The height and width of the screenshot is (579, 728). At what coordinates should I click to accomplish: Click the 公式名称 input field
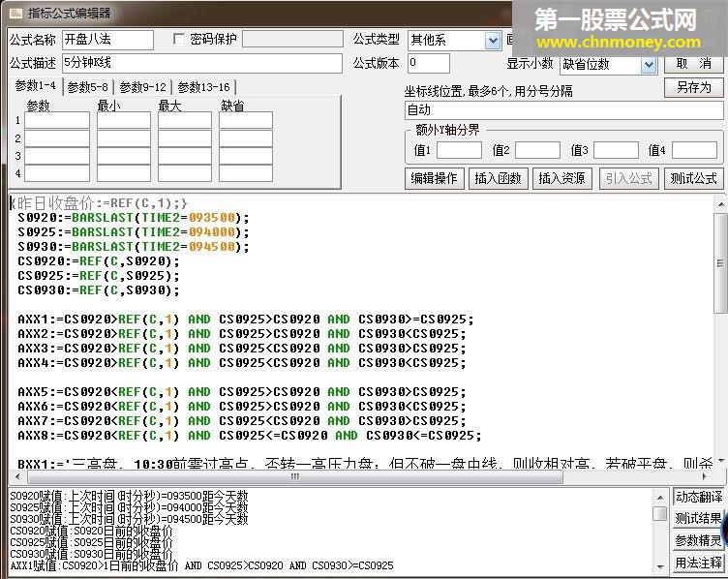coord(107,40)
